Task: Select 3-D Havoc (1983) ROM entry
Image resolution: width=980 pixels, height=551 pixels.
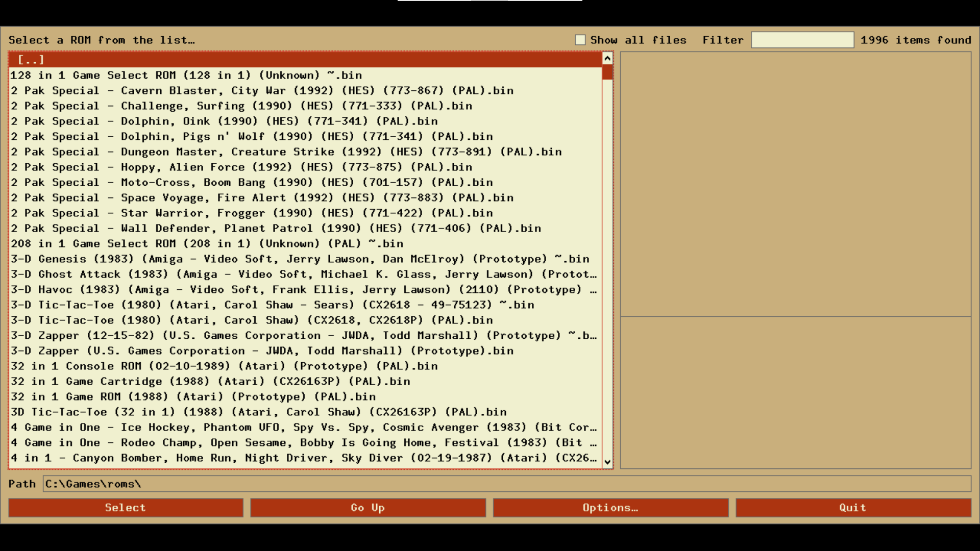Action: pyautogui.click(x=305, y=289)
